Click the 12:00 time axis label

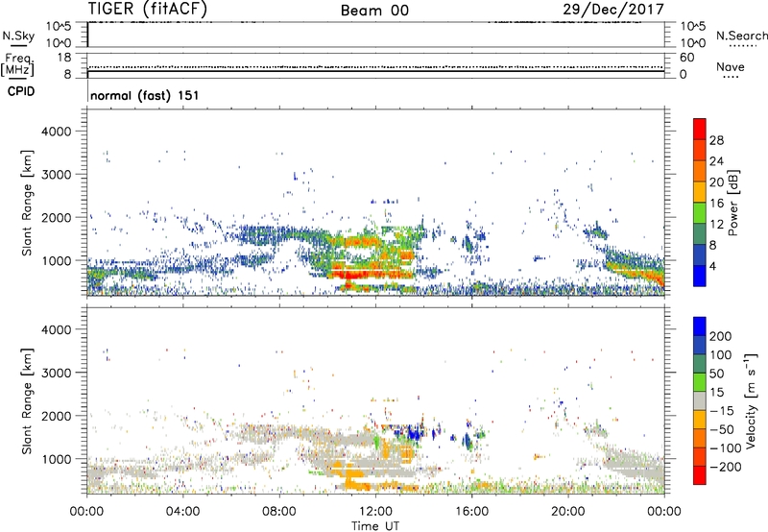coord(375,512)
